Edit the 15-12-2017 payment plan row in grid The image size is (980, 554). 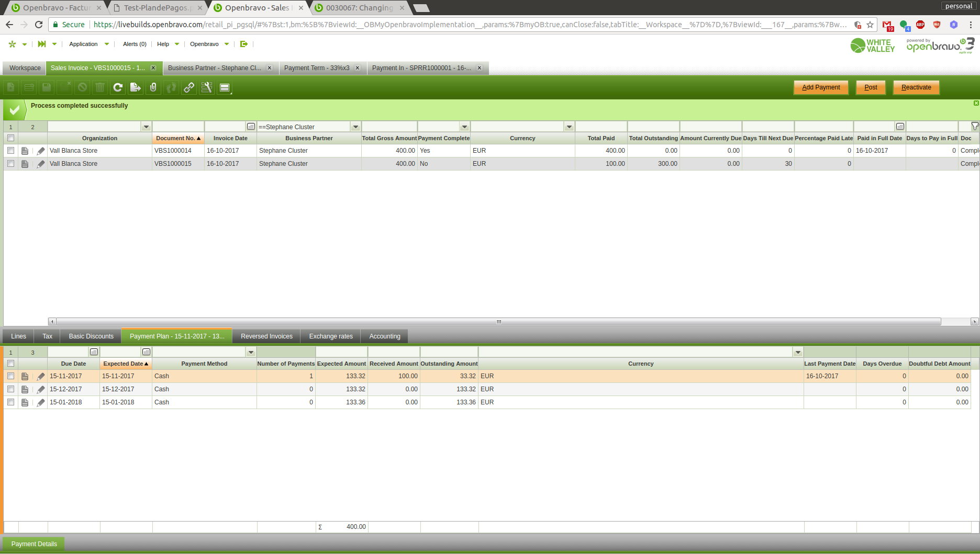(x=41, y=389)
